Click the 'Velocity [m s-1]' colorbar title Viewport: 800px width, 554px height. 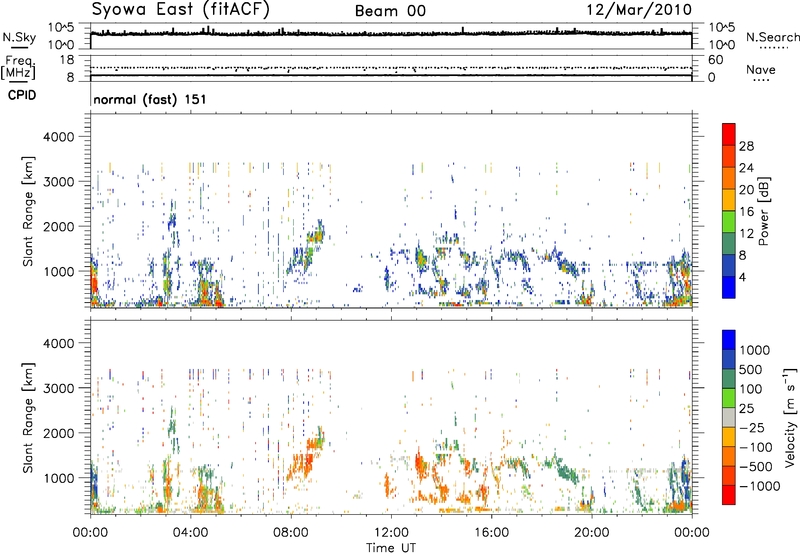click(x=790, y=417)
